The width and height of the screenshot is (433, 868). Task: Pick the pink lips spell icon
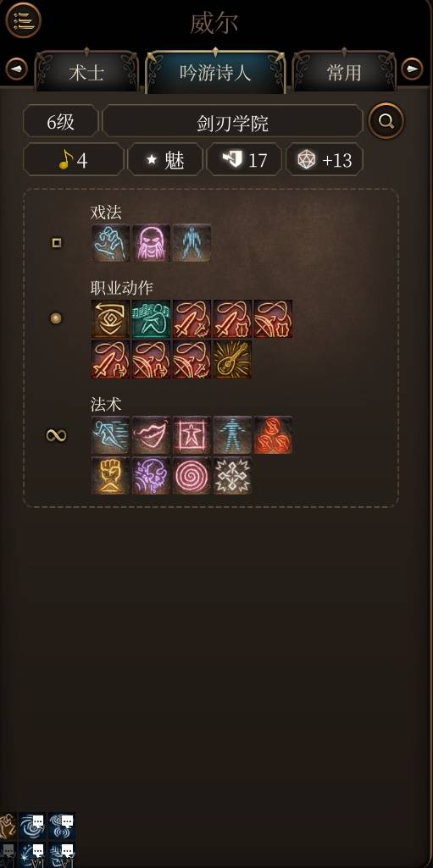(x=151, y=434)
